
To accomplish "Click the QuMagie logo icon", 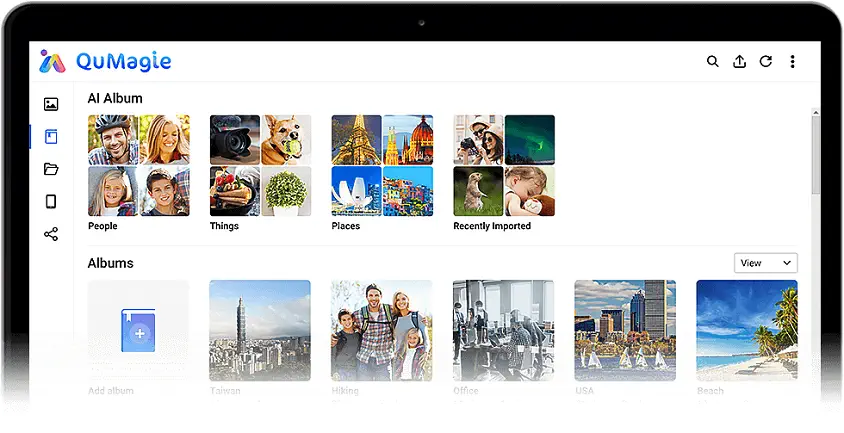I will click(x=52, y=61).
